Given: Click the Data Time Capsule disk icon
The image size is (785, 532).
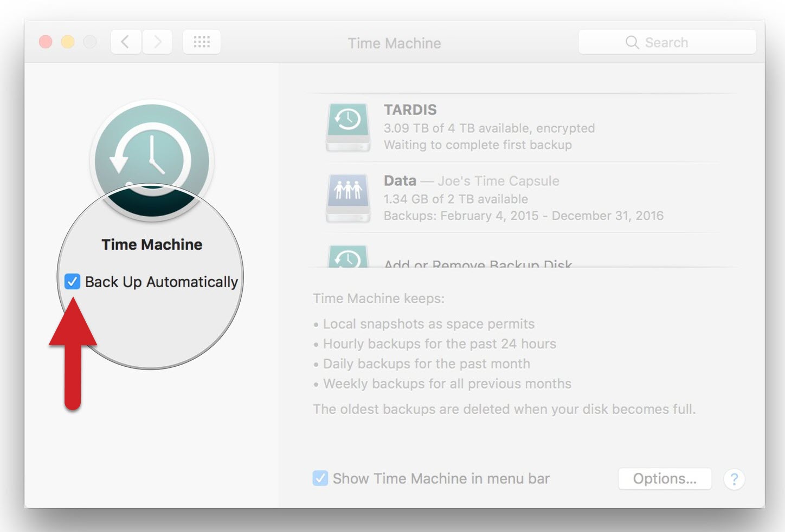Looking at the screenshot, I should coord(348,198).
